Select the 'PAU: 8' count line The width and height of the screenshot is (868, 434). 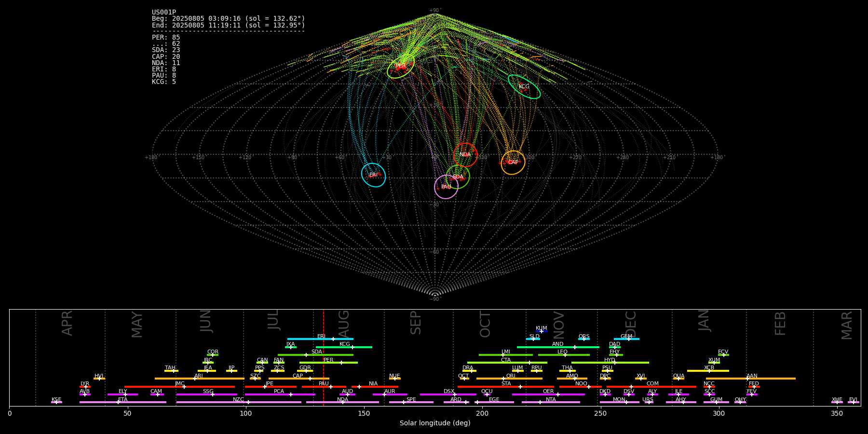pyautogui.click(x=164, y=76)
